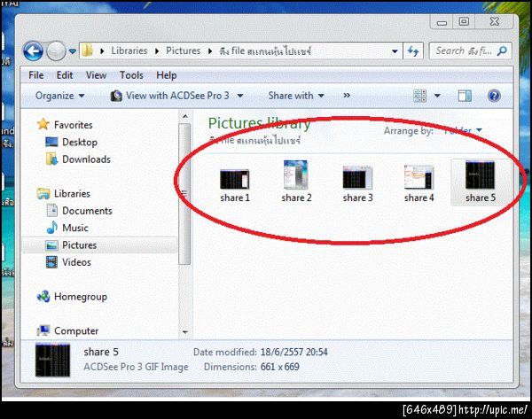Select Favorites in navigation pane
Image resolution: width=532 pixels, height=419 pixels.
pos(74,125)
